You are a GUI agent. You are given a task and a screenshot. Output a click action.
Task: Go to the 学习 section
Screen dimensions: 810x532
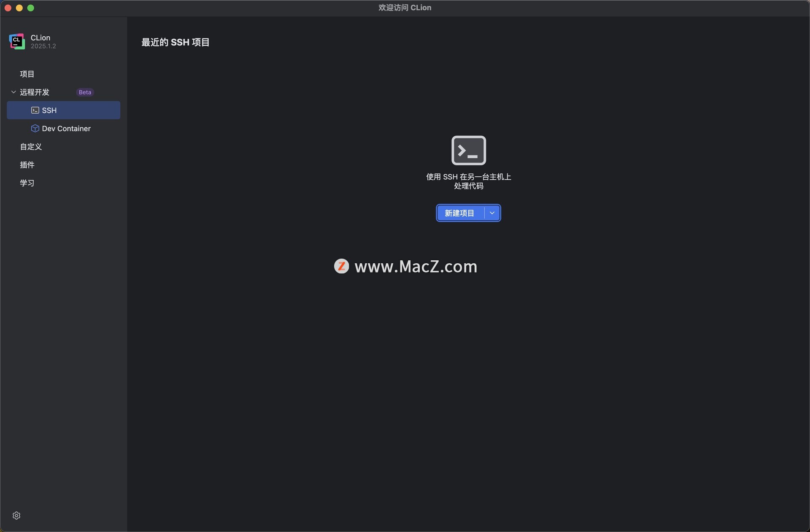27,183
